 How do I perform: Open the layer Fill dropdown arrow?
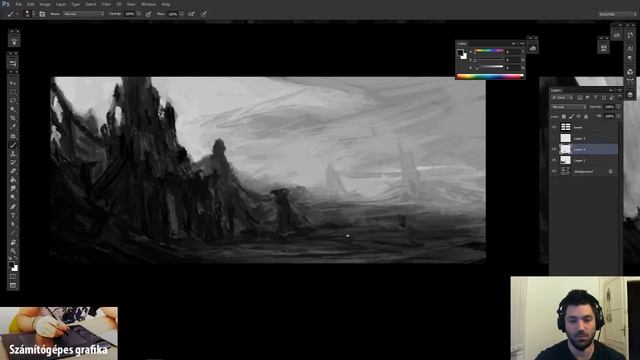pos(618,116)
